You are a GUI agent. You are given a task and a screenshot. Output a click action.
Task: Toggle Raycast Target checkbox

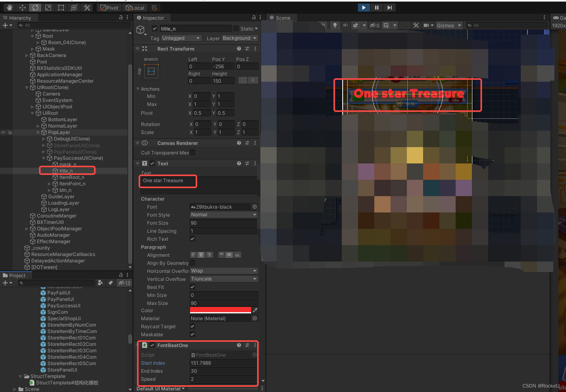(192, 326)
